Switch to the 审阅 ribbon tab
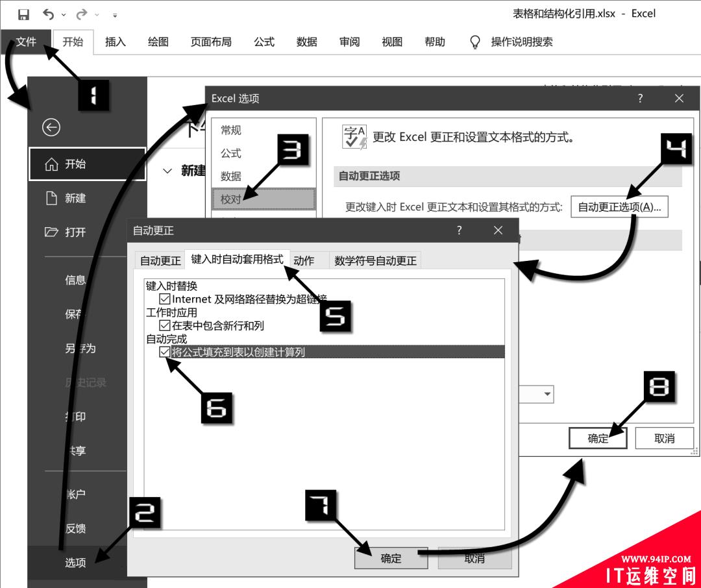701x588 pixels. 350,42
